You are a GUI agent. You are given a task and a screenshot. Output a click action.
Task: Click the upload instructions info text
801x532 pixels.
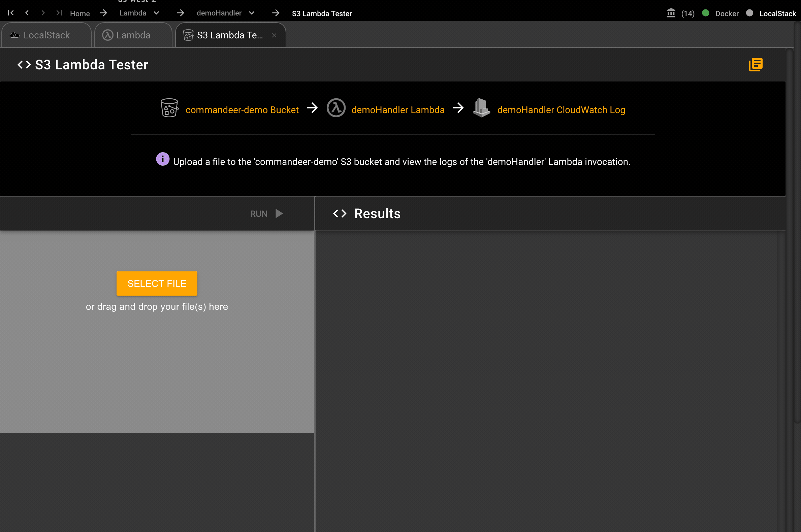402,162
